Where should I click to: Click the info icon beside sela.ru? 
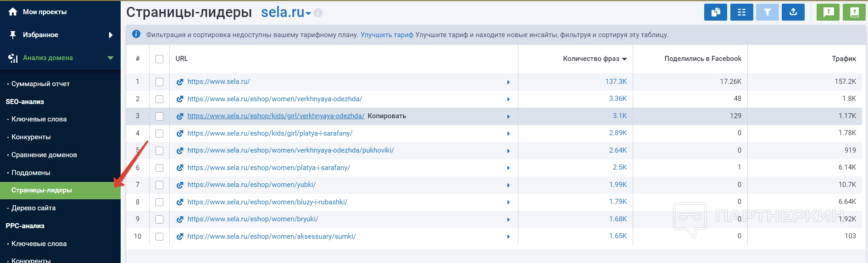coord(318,13)
